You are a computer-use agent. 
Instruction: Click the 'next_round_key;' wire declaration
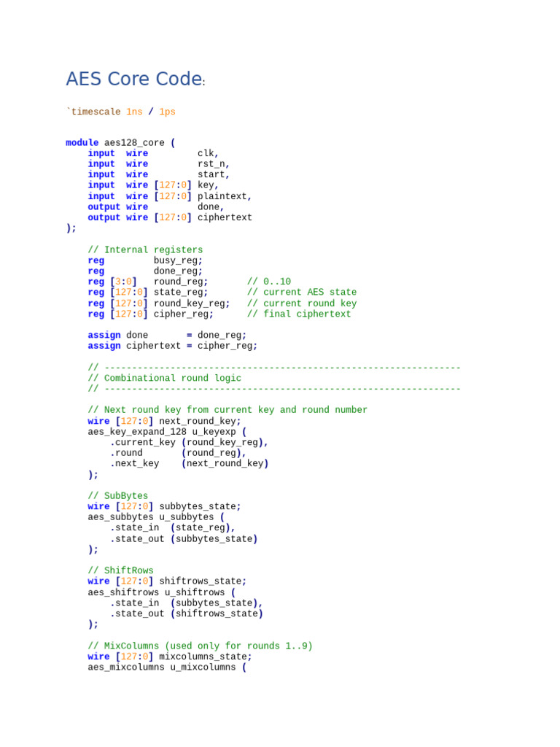200,421
